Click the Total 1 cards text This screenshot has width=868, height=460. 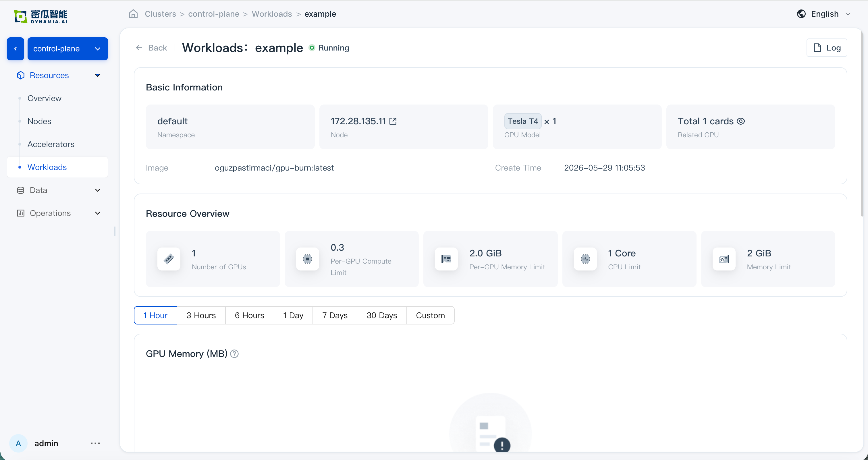tap(706, 121)
